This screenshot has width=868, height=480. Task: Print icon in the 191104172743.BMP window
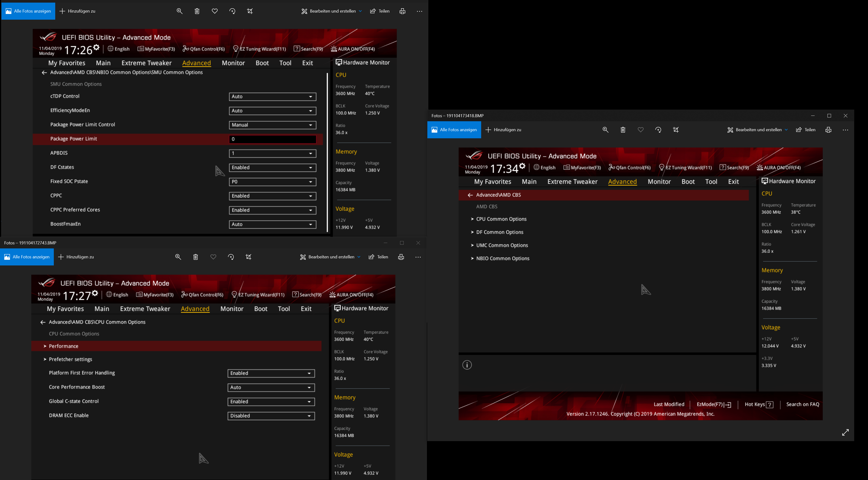[x=401, y=257]
